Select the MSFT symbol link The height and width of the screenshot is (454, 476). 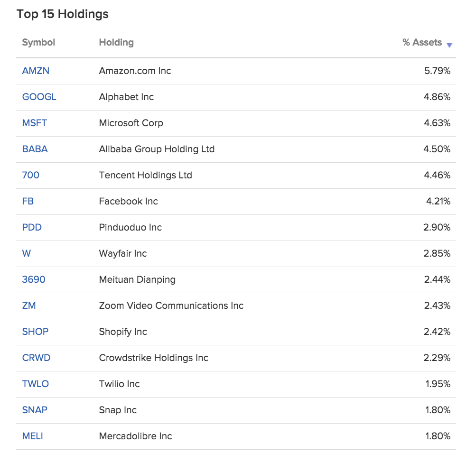tap(34, 123)
